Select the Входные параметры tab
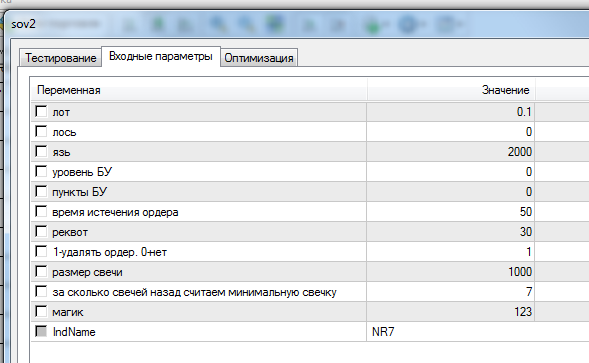 coord(161,56)
